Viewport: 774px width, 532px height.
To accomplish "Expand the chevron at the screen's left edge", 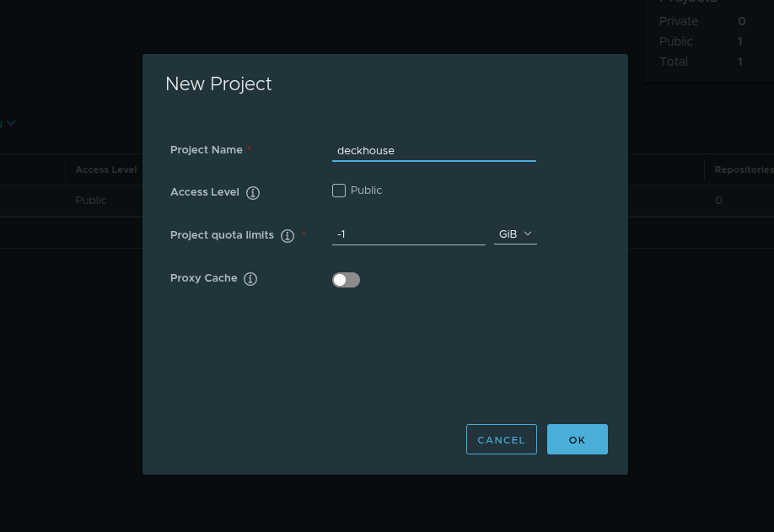I will coord(9,122).
